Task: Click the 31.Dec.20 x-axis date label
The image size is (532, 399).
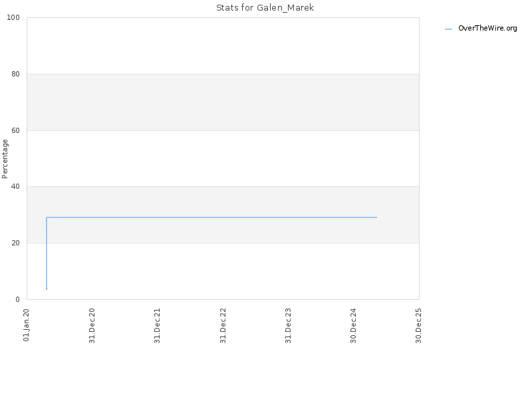Action: 92,326
